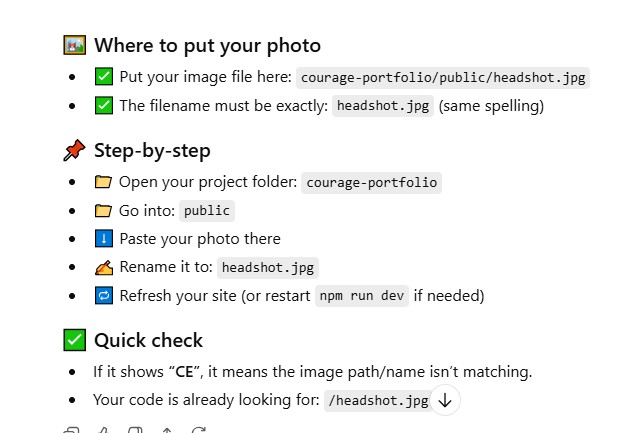Click the copy response icon below the message

72,430
